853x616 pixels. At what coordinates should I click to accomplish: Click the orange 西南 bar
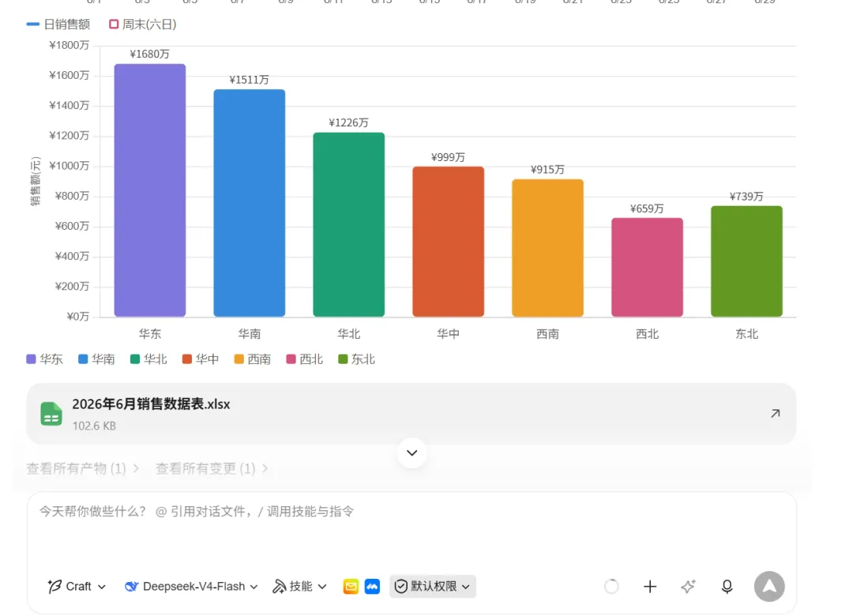[548, 248]
